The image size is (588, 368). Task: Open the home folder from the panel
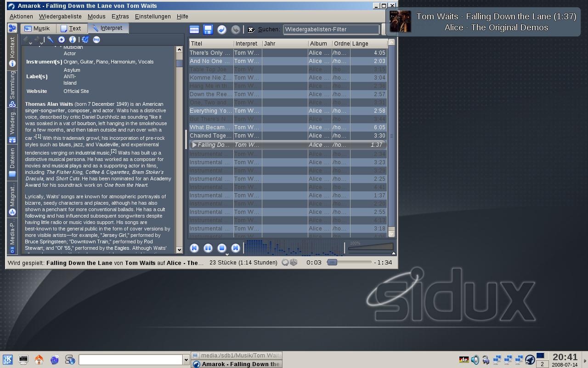pos(39,360)
